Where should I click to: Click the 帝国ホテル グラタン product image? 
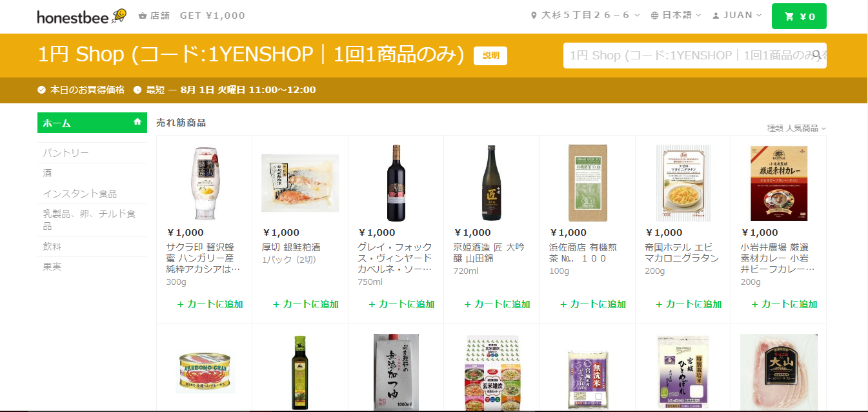click(683, 183)
